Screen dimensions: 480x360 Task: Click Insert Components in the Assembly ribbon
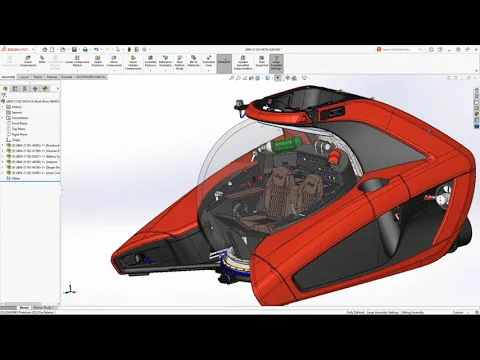coord(28,61)
